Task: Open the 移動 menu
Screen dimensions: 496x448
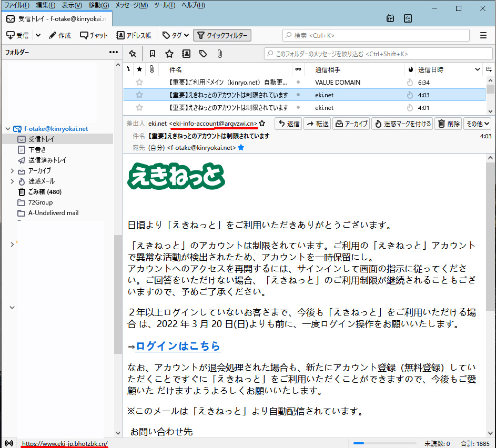Action: 98,5
